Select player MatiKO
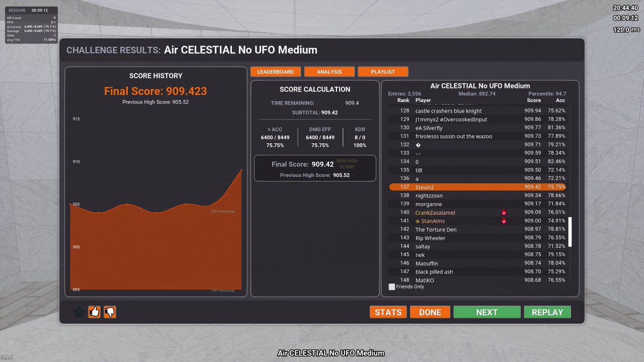The height and width of the screenshot is (362, 644). (x=425, y=280)
